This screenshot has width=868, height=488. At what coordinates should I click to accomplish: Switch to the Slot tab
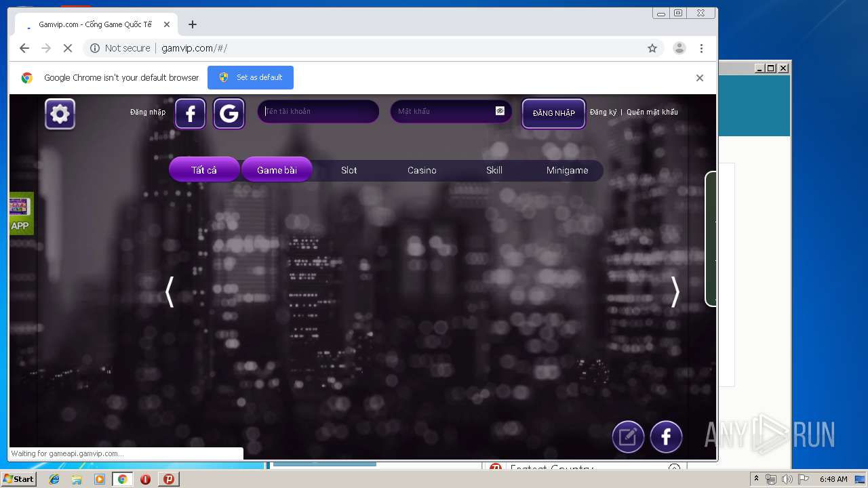pyautogui.click(x=349, y=170)
